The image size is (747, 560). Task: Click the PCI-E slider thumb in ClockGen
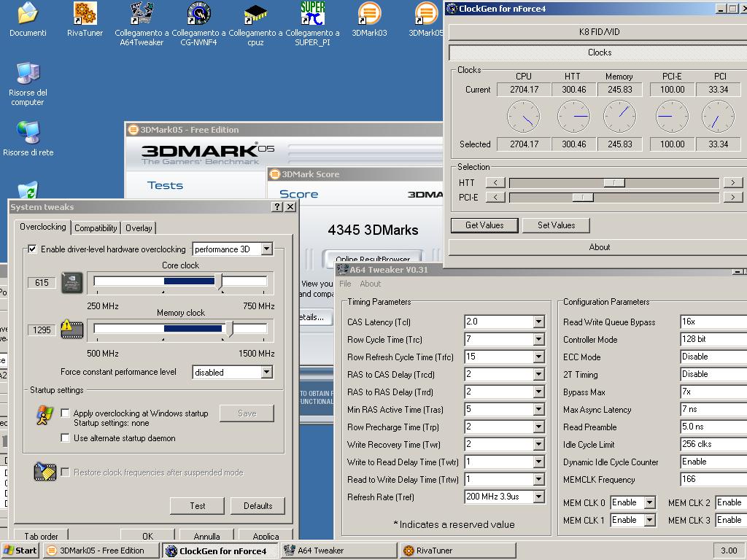[583, 197]
